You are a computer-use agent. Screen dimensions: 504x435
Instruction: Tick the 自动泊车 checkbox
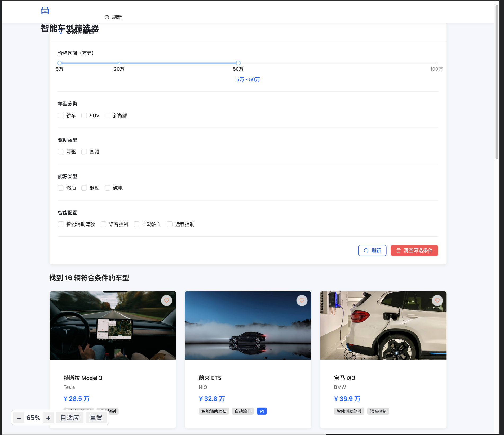[137, 224]
